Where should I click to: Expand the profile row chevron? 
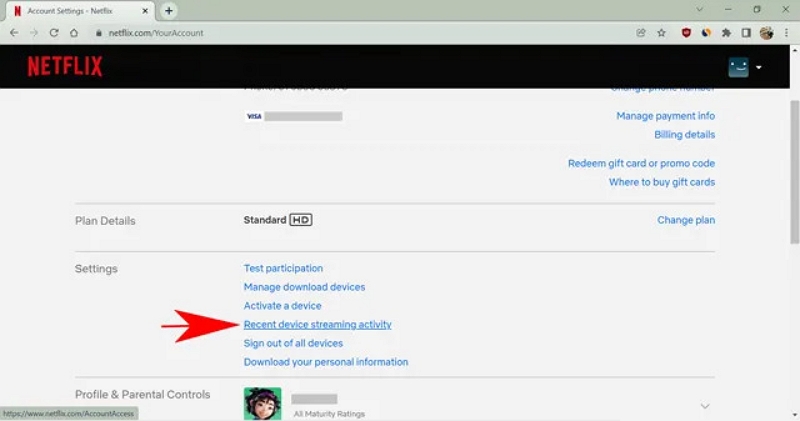[705, 406]
